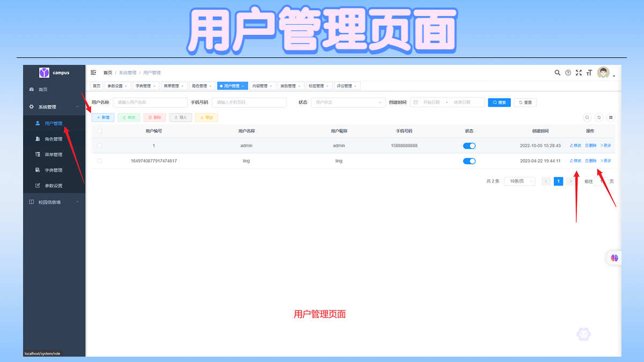644x362 pixels.
Task: Focus the 用户名称 input field
Action: coord(150,102)
